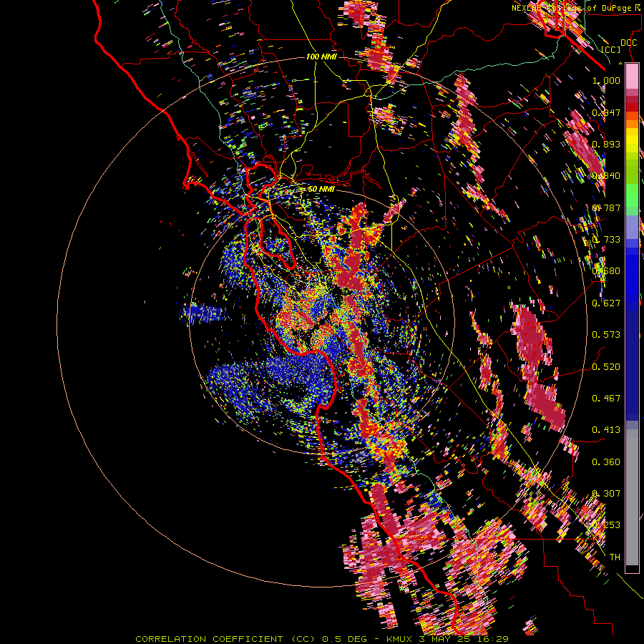Image resolution: width=644 pixels, height=644 pixels.
Task: Click the 0.627 legend value
Action: coord(606,303)
